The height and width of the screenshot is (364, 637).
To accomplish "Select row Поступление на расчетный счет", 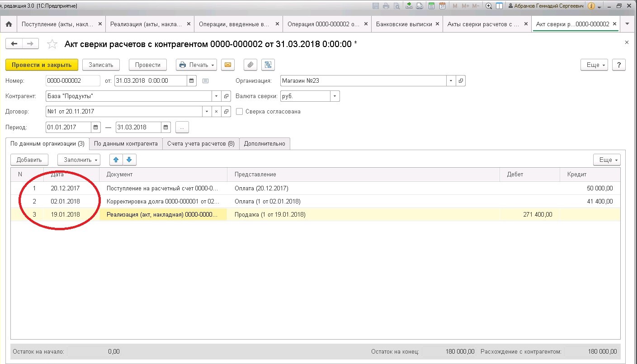I will pos(315,188).
